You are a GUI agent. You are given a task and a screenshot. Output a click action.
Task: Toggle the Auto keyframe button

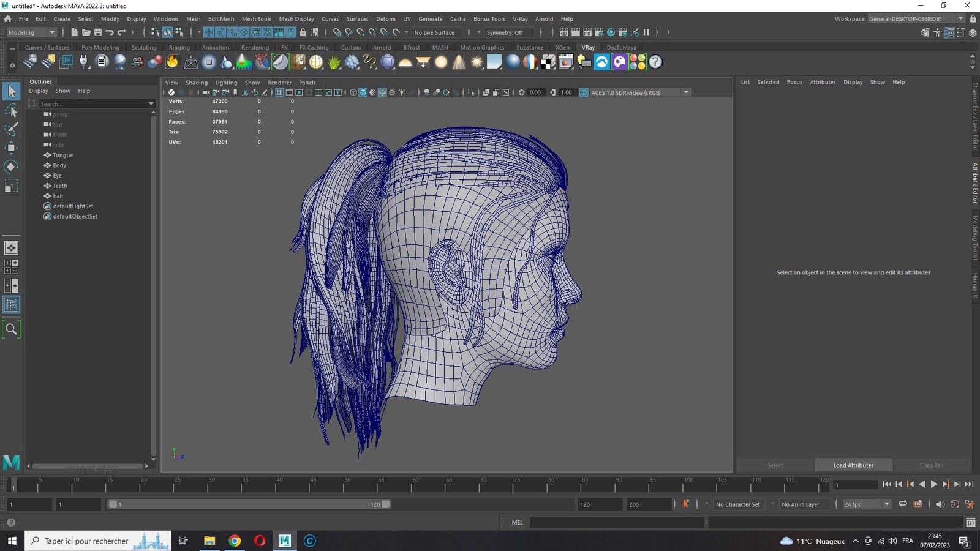[686, 504]
